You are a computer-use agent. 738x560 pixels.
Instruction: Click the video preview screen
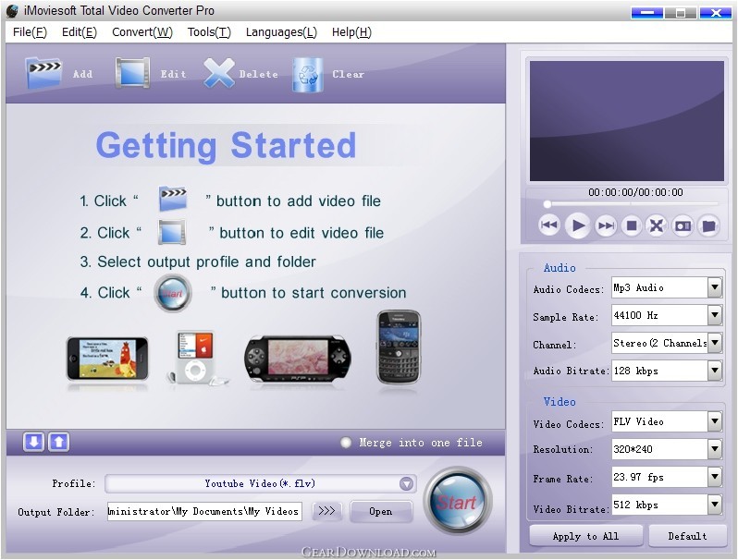pos(626,121)
